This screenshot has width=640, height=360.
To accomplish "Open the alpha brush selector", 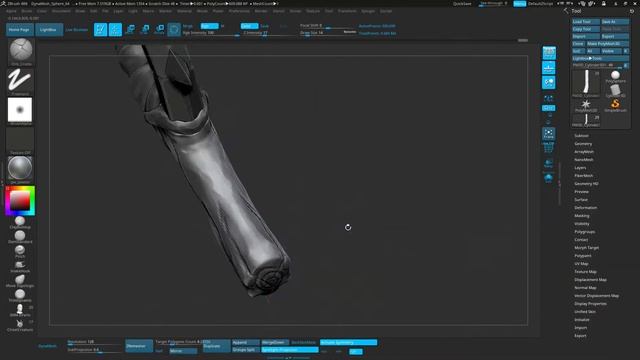I will (20, 111).
